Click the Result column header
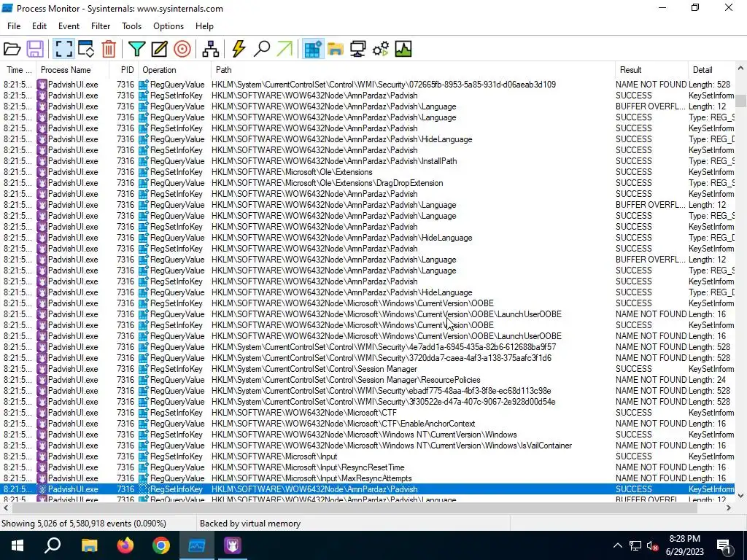This screenshot has height=560, width=747. [651, 70]
